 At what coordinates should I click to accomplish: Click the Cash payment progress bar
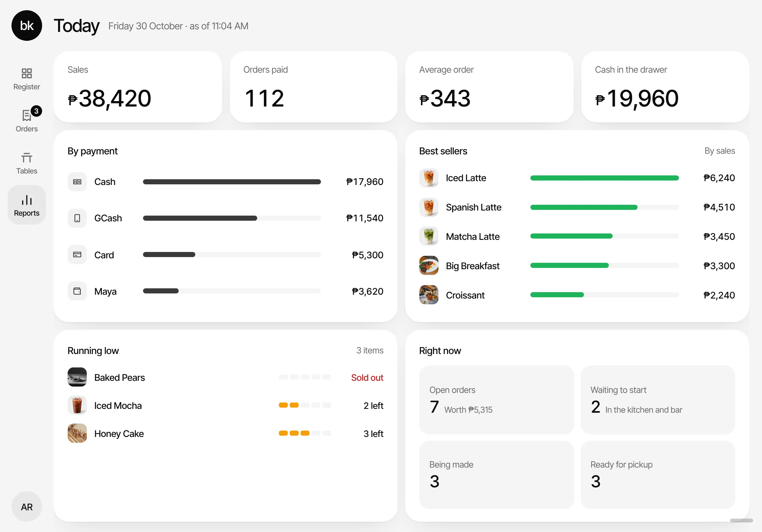pyautogui.click(x=232, y=182)
